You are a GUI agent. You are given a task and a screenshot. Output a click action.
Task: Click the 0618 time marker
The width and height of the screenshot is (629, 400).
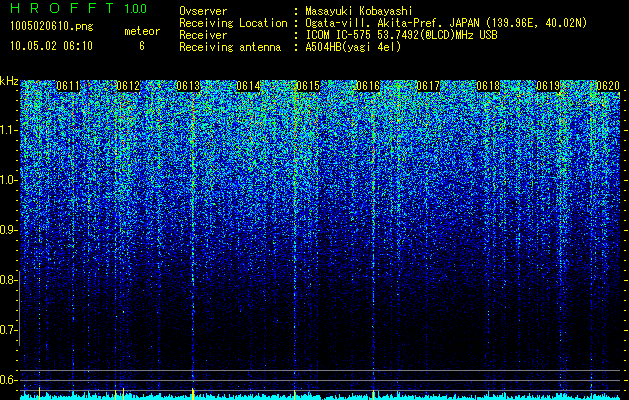[x=488, y=86]
